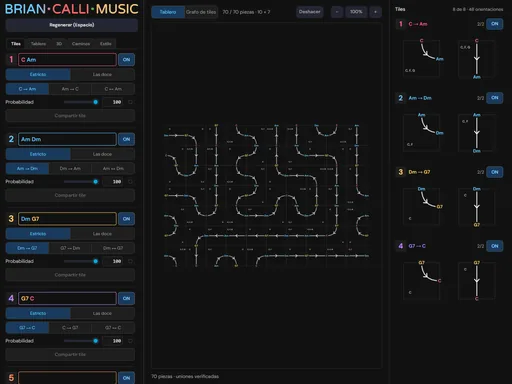Pick the curved Dm to G7 tile preview
This screenshot has width=512, height=384.
click(421, 207)
